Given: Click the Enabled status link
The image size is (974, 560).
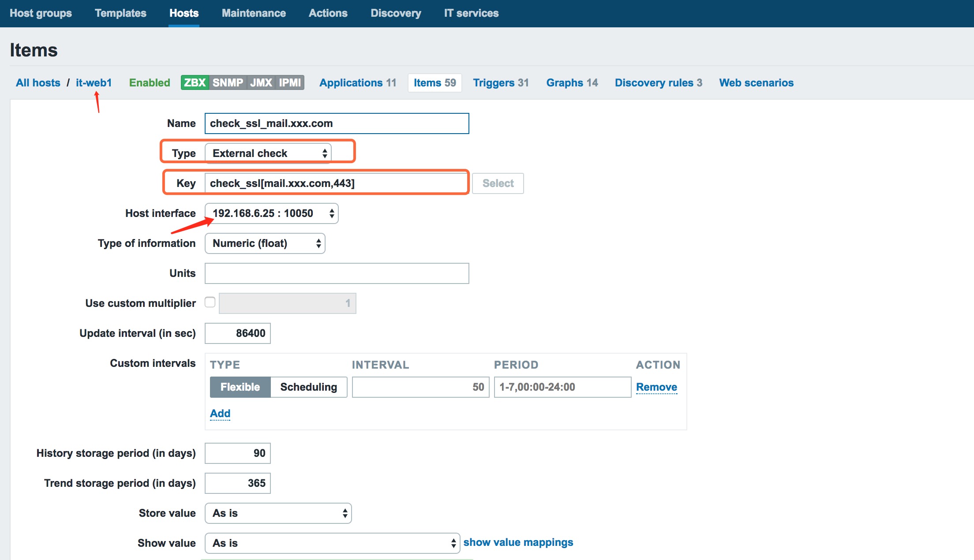Looking at the screenshot, I should coord(150,82).
